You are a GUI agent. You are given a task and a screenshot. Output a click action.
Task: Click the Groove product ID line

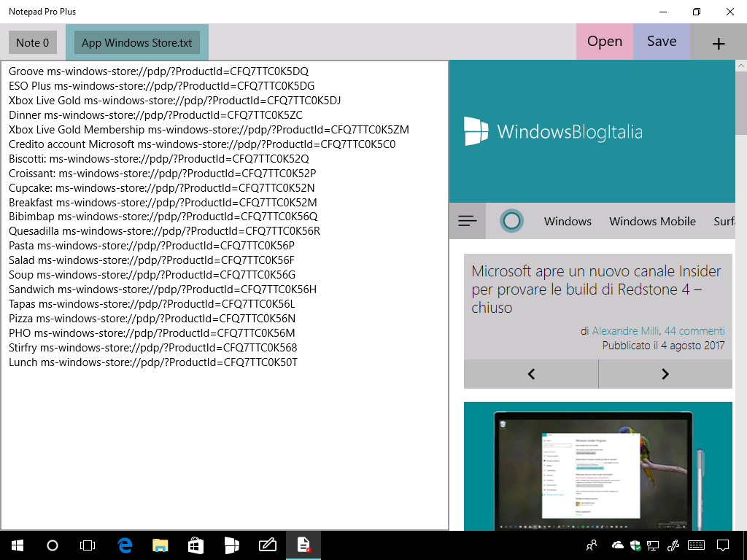[158, 71]
